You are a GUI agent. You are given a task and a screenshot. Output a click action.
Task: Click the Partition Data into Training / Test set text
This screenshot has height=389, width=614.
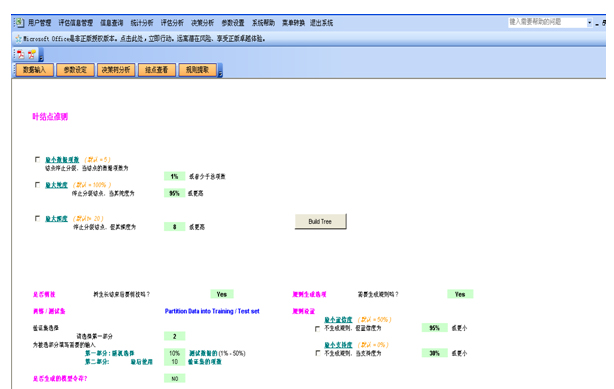point(212,311)
